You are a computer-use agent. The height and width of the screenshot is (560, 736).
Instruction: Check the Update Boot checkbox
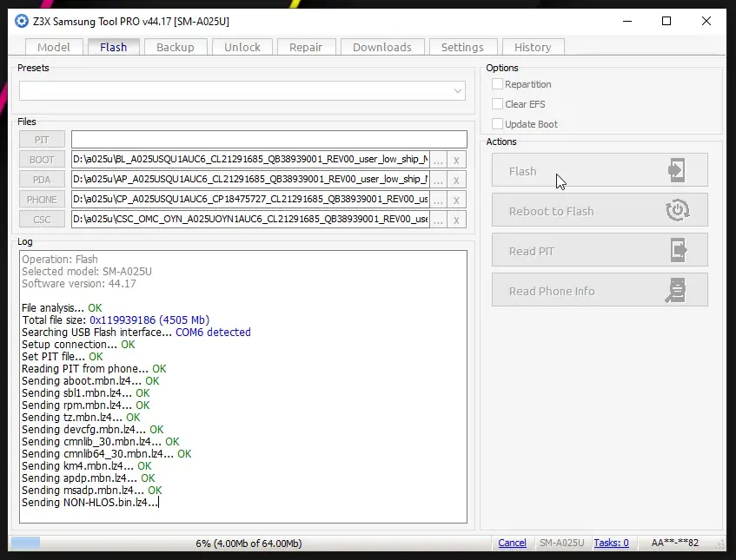[498, 124]
